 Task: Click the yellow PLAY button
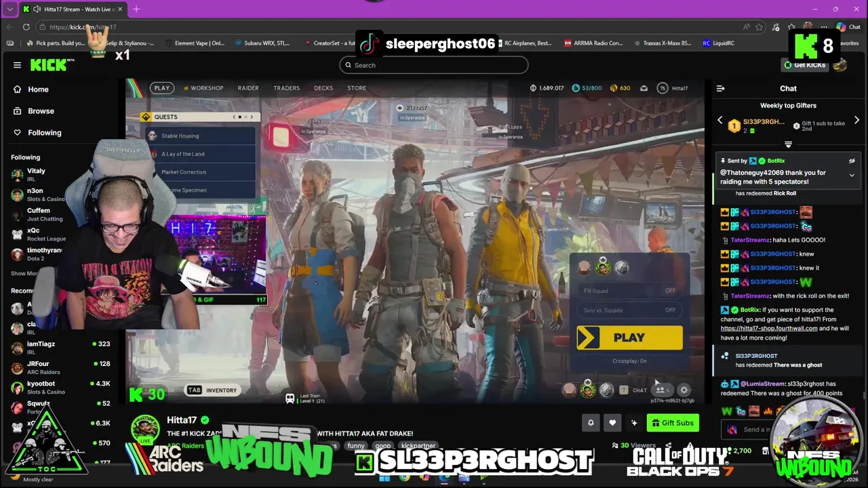pos(629,338)
